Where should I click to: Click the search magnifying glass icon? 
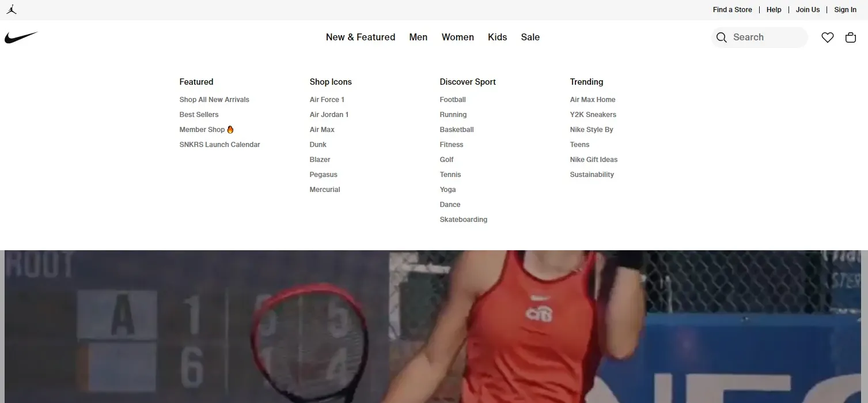pos(721,37)
